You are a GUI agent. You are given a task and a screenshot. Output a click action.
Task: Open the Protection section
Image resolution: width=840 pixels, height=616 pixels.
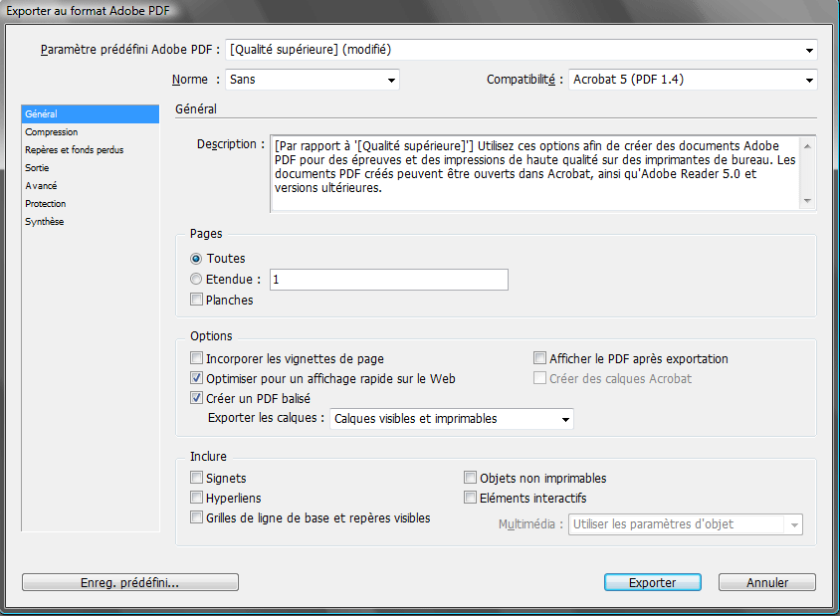click(90, 204)
